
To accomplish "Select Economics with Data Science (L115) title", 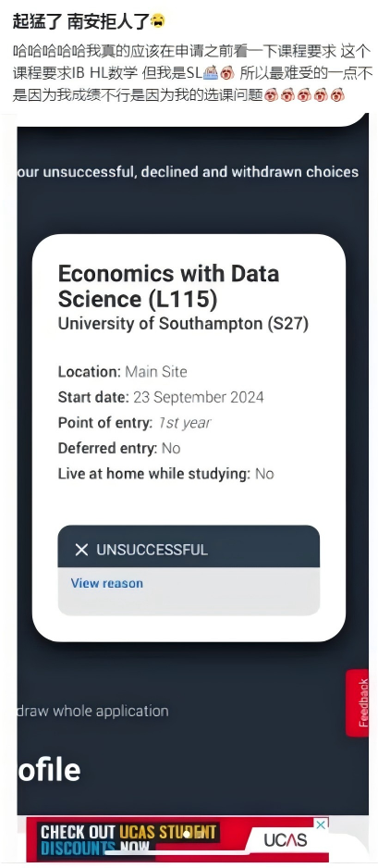I will click(168, 286).
